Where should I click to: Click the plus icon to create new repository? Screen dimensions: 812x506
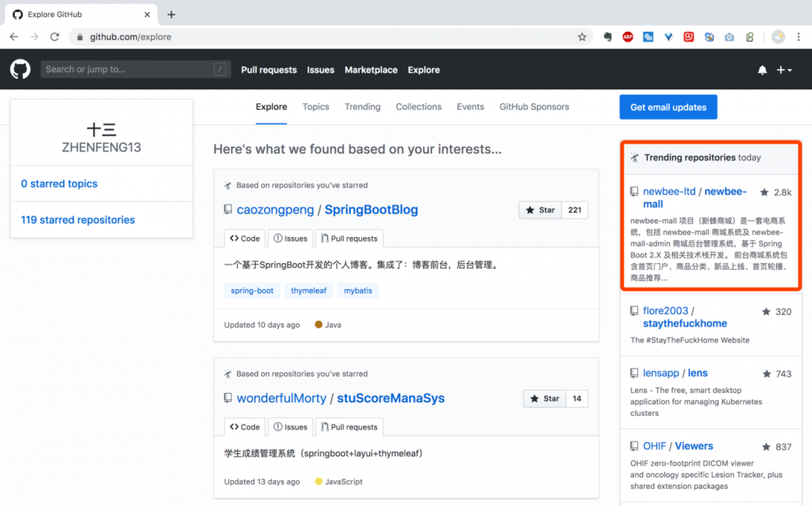click(x=780, y=70)
